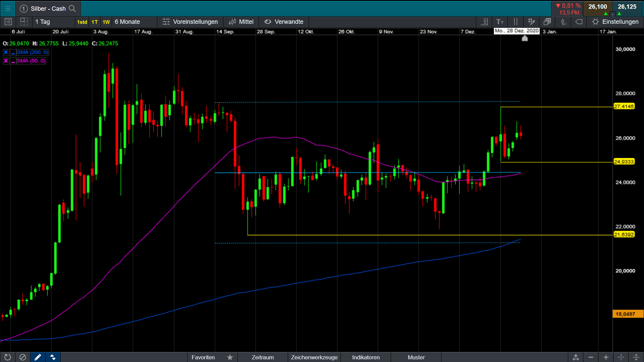The height and width of the screenshot is (362, 644).
Task: Click the reset refresh icon bottom-left
Action: (x=7, y=357)
